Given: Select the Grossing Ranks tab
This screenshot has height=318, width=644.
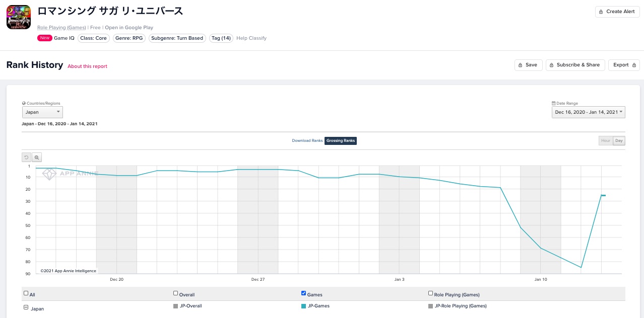Looking at the screenshot, I should (341, 141).
